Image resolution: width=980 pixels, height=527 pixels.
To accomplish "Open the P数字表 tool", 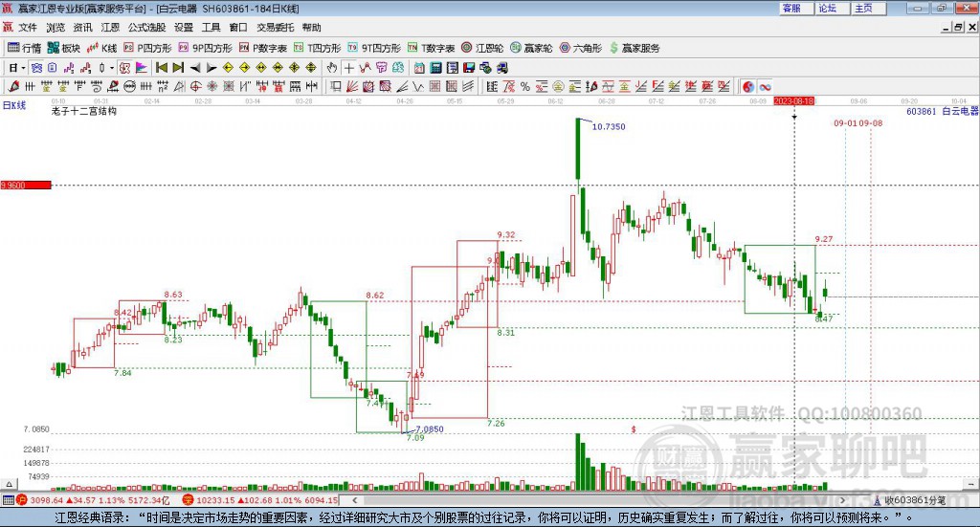I will click(262, 48).
